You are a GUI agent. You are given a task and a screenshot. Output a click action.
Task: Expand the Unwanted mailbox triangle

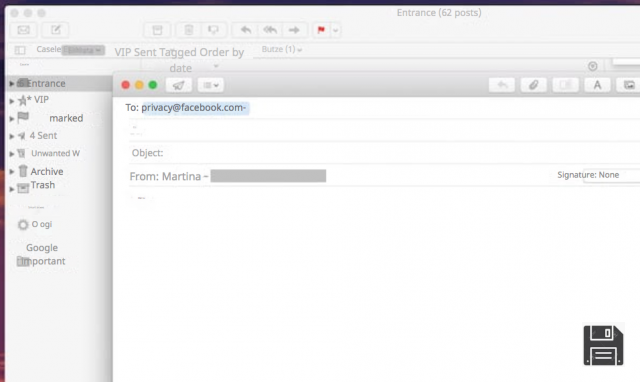tap(11, 154)
